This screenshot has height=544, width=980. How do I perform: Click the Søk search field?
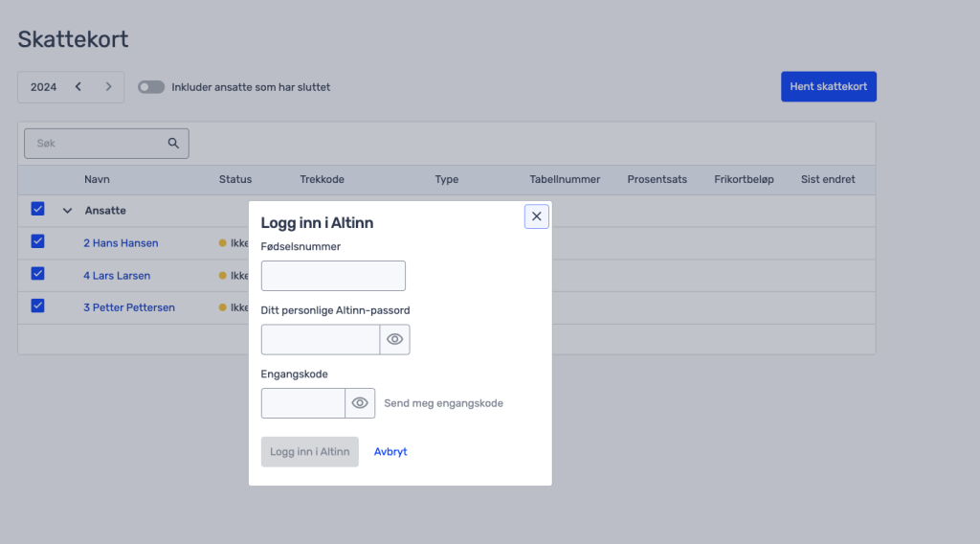pos(106,144)
